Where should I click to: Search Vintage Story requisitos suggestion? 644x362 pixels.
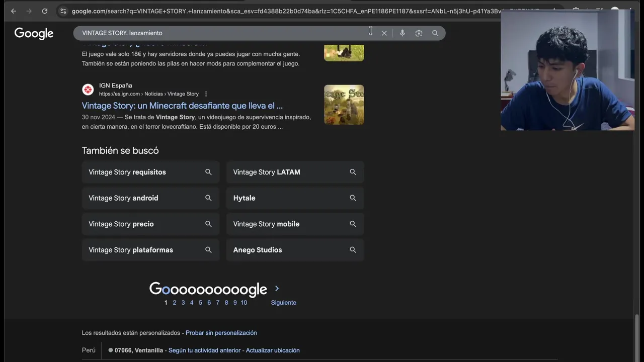[150, 172]
